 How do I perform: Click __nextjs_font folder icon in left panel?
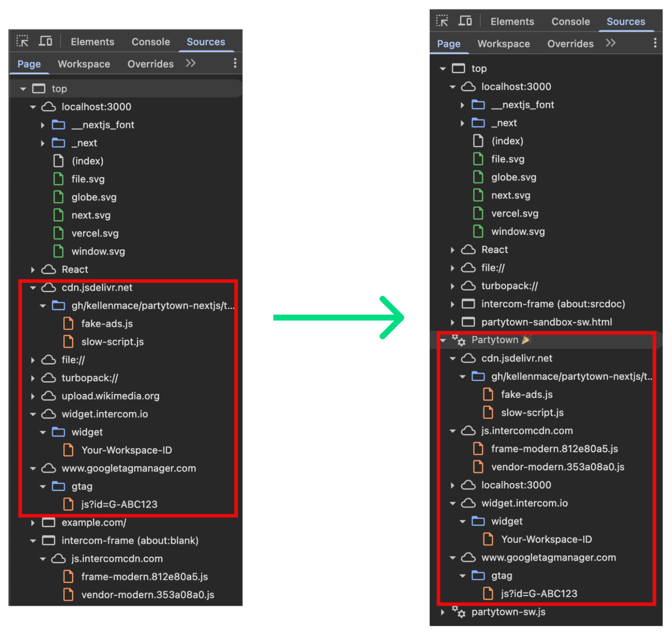58,125
